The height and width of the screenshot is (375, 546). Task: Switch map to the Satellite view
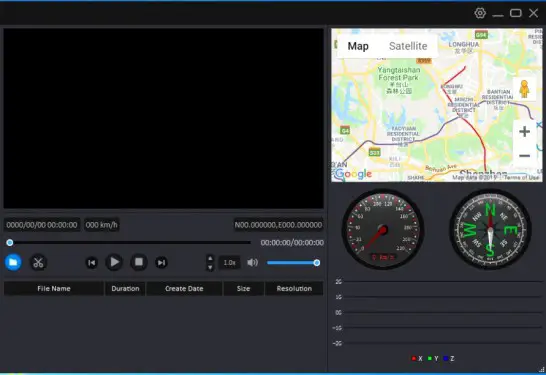(x=408, y=46)
